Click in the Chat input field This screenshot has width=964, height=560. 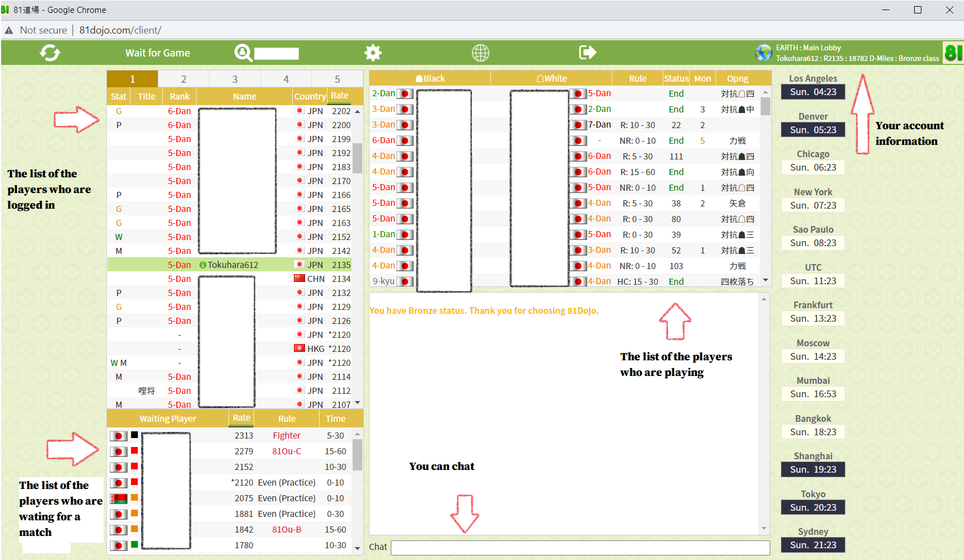pos(579,547)
